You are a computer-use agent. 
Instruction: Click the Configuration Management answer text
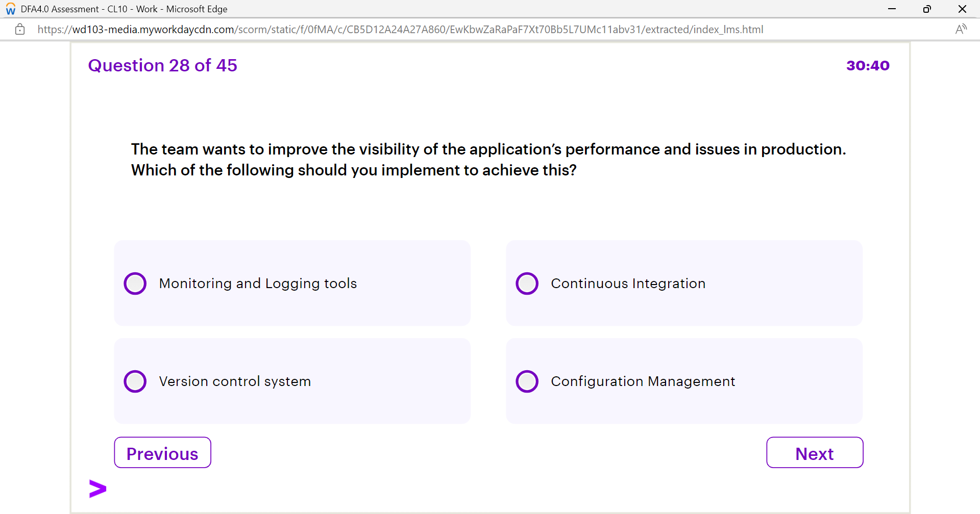tap(643, 381)
